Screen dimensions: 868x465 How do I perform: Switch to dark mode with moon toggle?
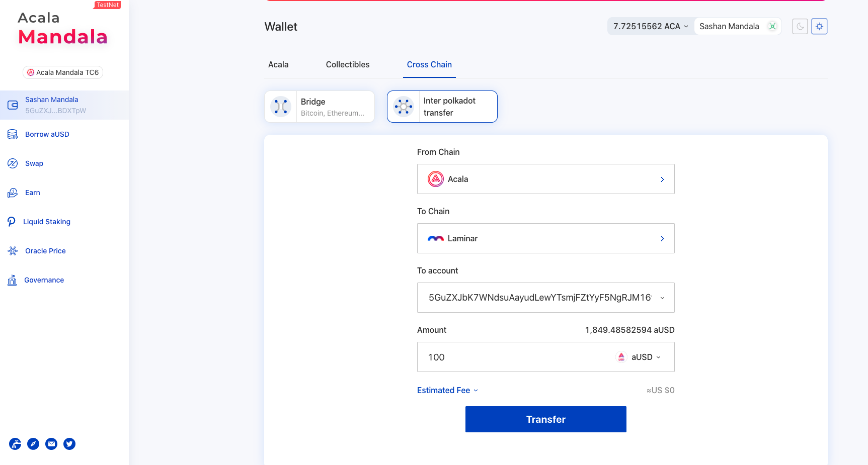coord(800,26)
